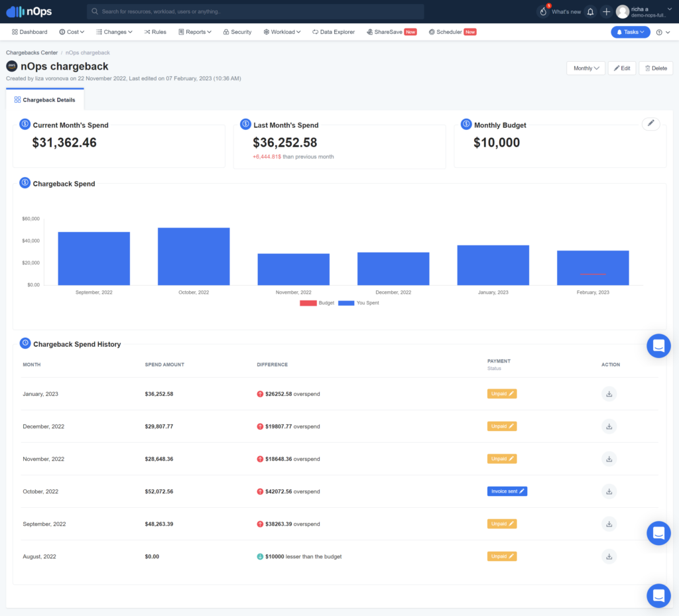679x616 pixels.
Task: Click the Edit chargeback button
Action: (x=622, y=68)
